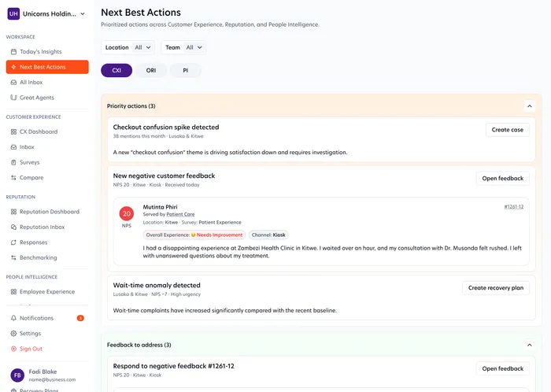Click the Compare arrows icon
551x392 pixels.
pos(13,178)
